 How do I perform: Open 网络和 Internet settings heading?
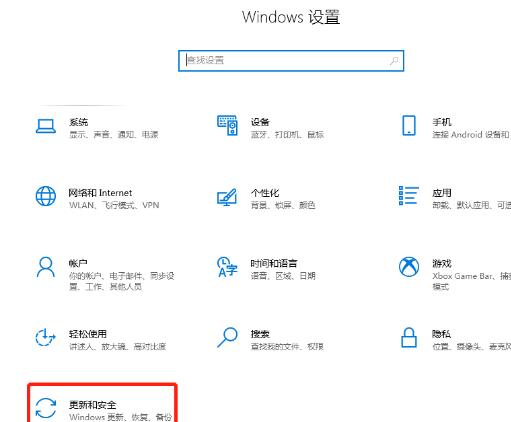pyautogui.click(x=100, y=193)
